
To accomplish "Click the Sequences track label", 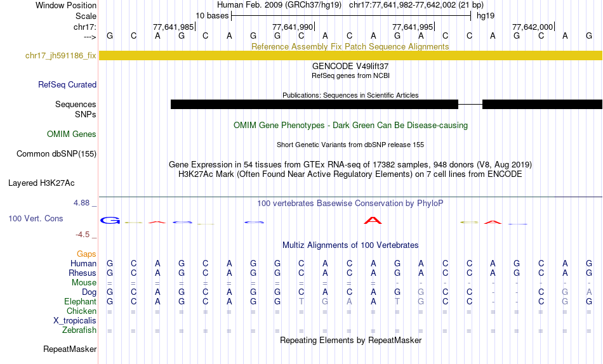I will tap(76, 104).
